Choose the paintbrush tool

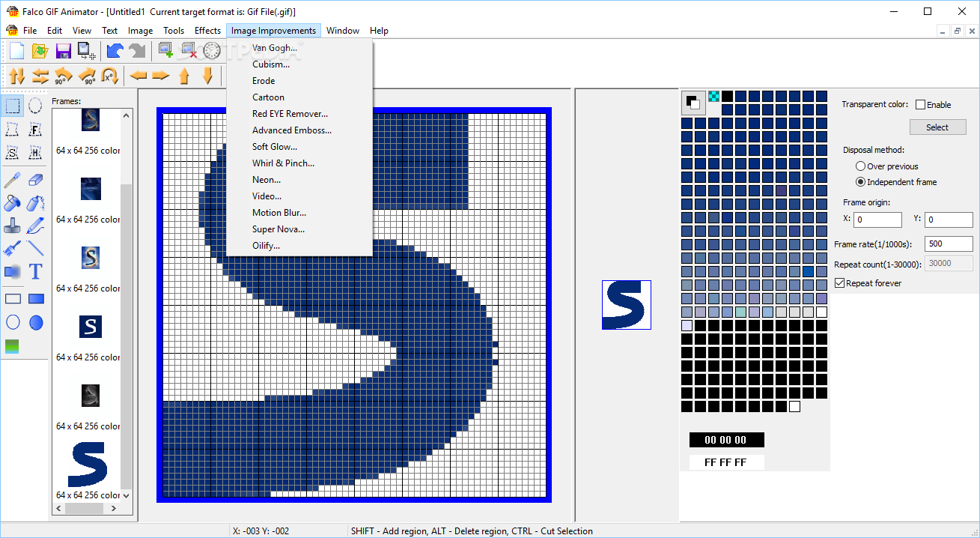click(13, 248)
